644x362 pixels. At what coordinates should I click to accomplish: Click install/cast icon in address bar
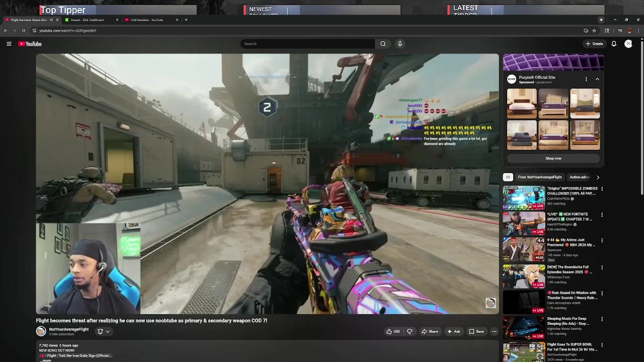click(x=586, y=31)
